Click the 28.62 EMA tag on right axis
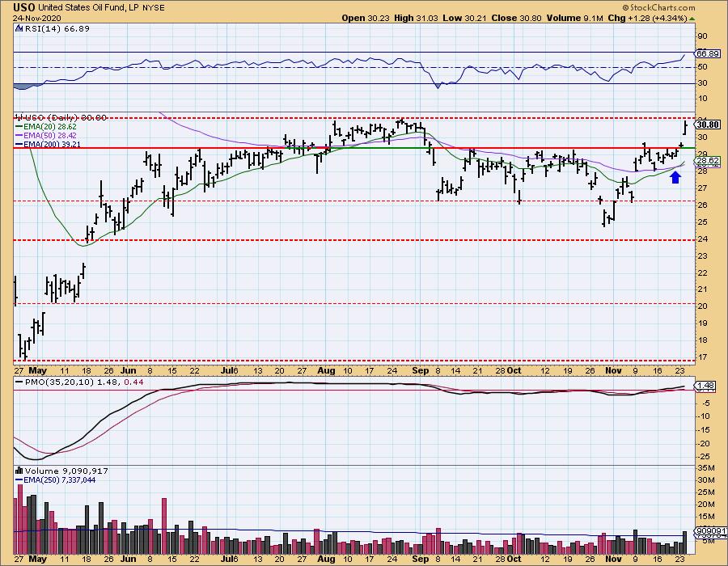The width and height of the screenshot is (728, 566). click(709, 161)
